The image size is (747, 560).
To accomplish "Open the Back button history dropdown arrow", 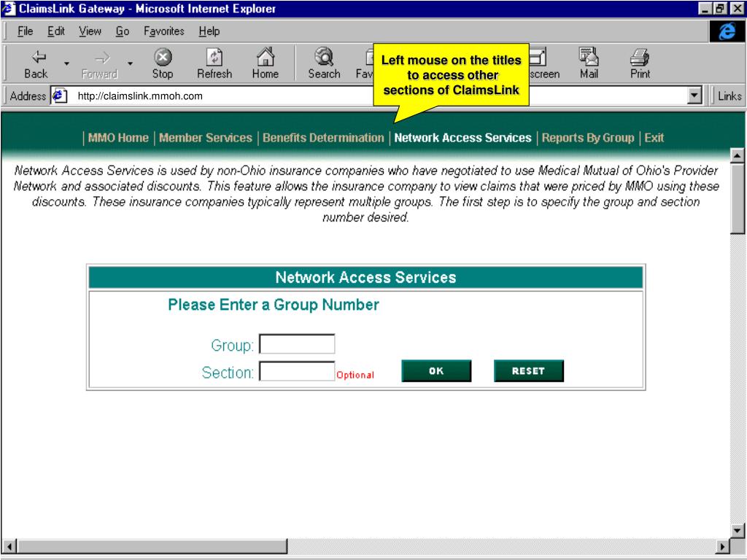I will click(x=66, y=64).
